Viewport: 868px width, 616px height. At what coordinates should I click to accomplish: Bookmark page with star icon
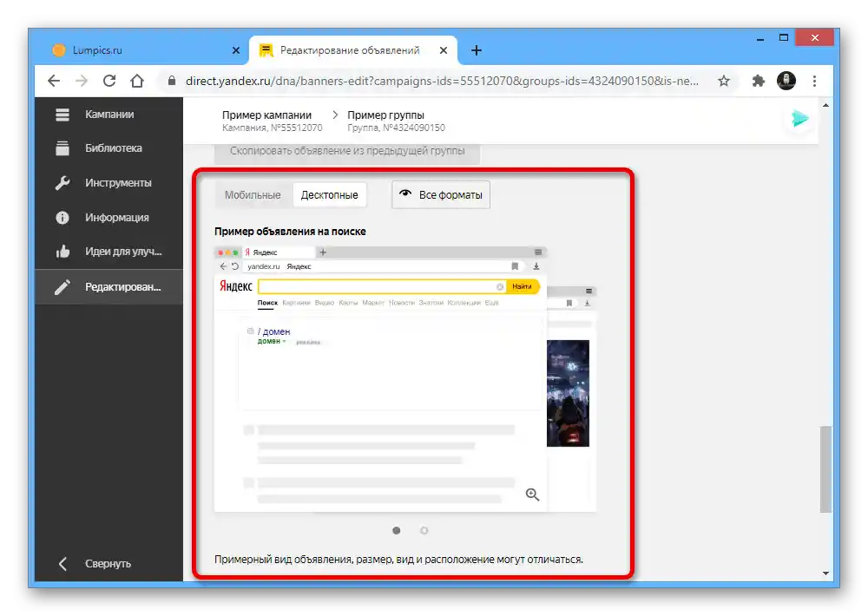pos(724,81)
